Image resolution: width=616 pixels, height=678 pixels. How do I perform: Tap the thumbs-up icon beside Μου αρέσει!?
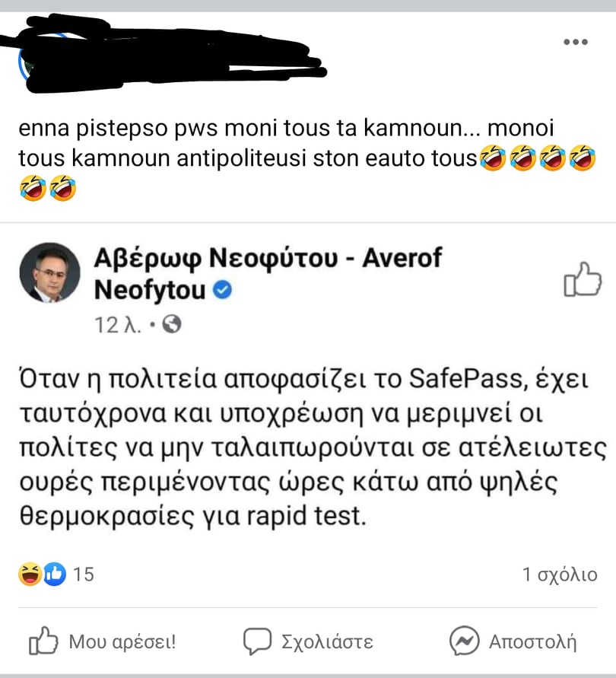pos(43,641)
